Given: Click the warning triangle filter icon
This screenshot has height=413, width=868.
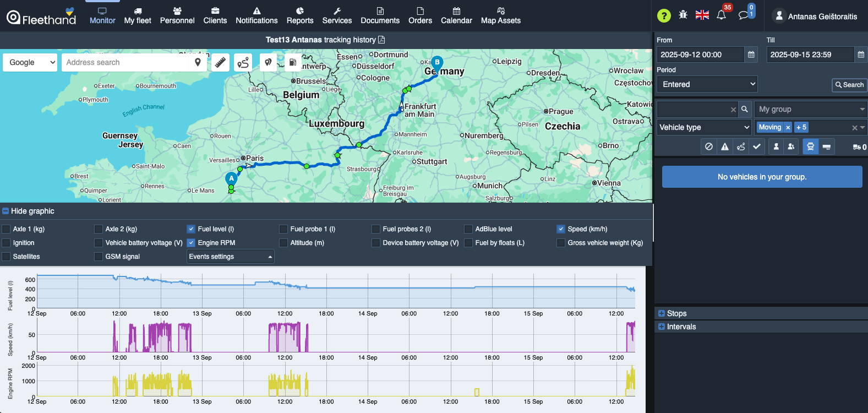Looking at the screenshot, I should 725,146.
